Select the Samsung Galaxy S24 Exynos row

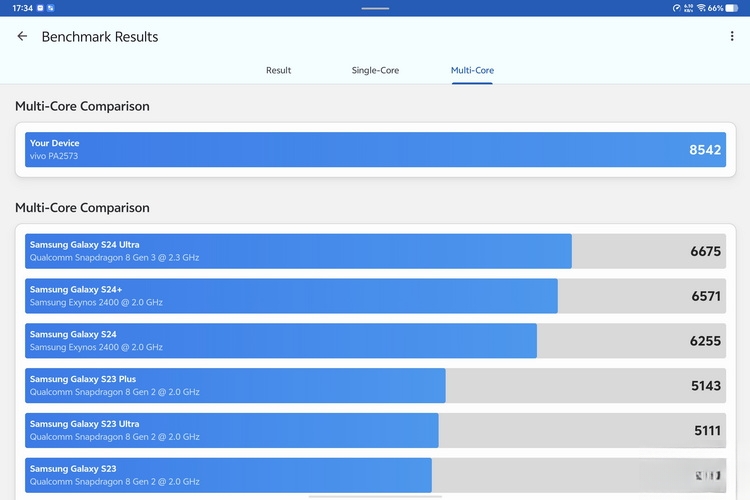(375, 341)
